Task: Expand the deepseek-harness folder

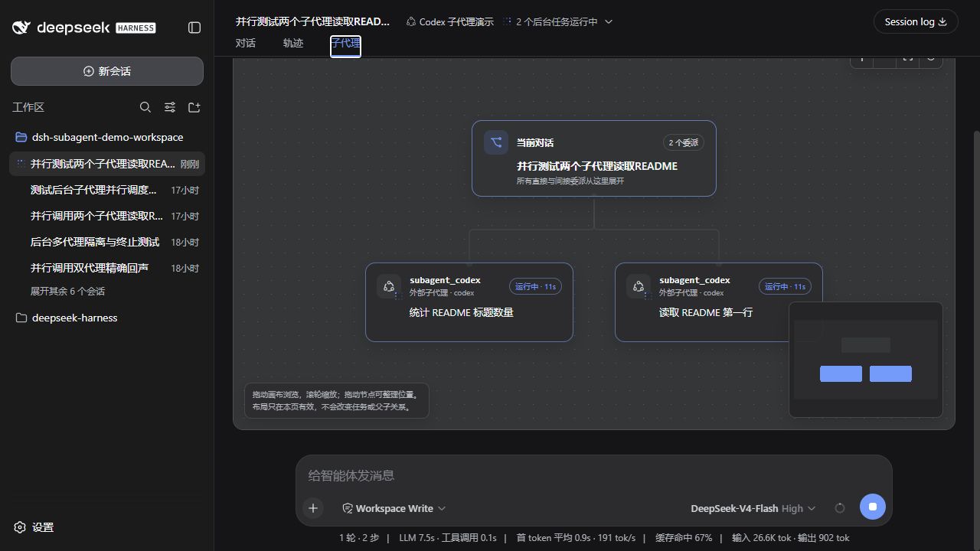Action: (x=107, y=318)
